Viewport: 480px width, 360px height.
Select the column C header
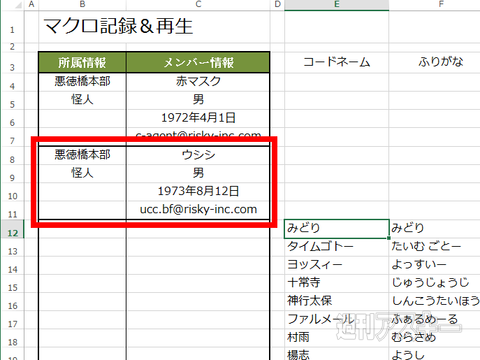[x=198, y=4]
